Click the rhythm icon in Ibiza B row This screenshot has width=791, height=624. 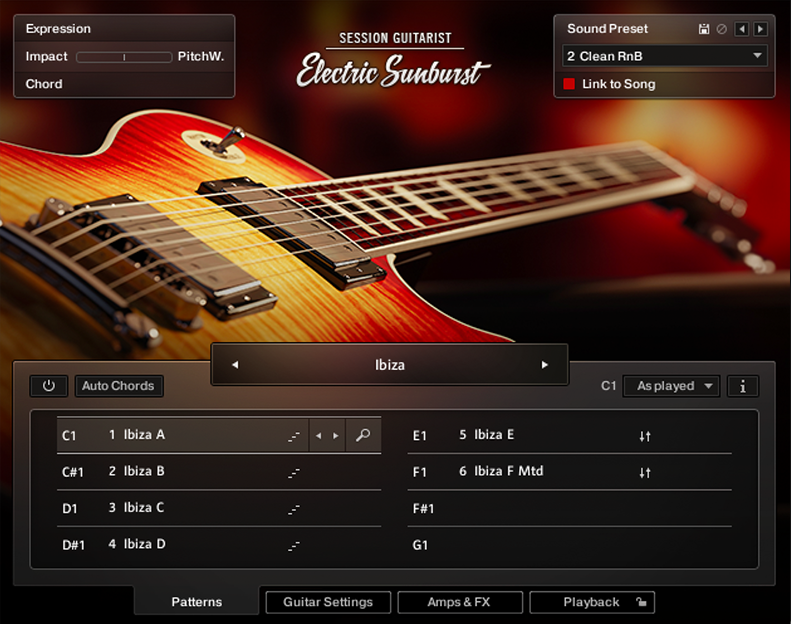(x=294, y=473)
